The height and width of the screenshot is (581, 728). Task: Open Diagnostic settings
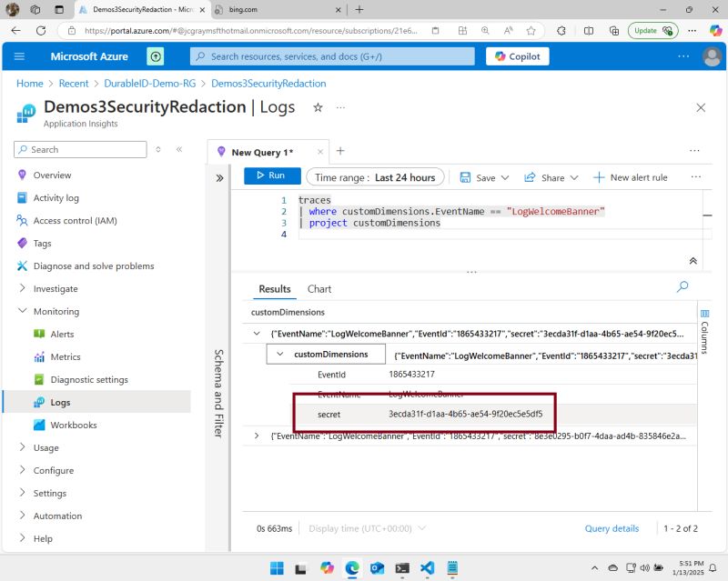click(x=88, y=379)
